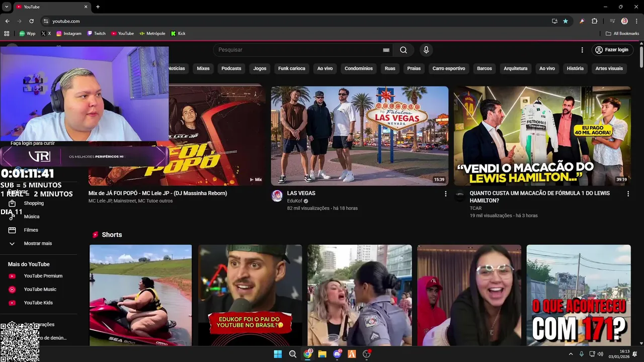Select the Artes visuais filter chip
Viewport: 644px width, 362px height.
tap(609, 68)
